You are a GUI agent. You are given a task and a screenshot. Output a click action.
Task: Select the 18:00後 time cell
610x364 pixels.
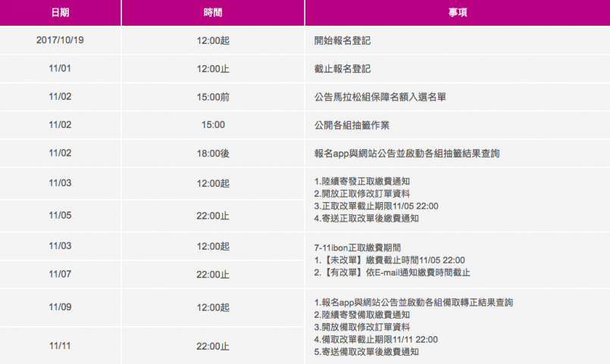[x=213, y=153]
